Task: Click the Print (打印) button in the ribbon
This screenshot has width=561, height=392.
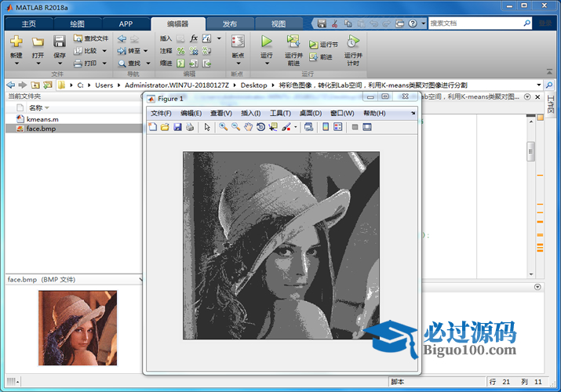Action: pyautogui.click(x=86, y=64)
